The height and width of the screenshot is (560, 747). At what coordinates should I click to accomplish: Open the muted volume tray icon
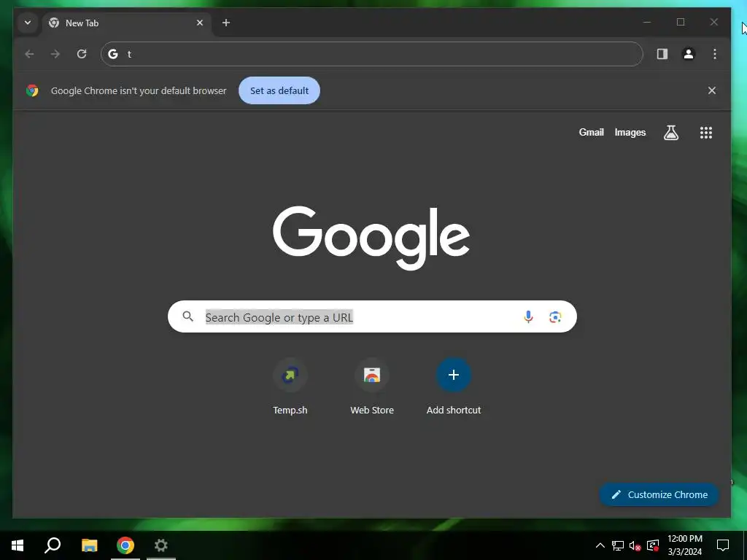pos(635,545)
